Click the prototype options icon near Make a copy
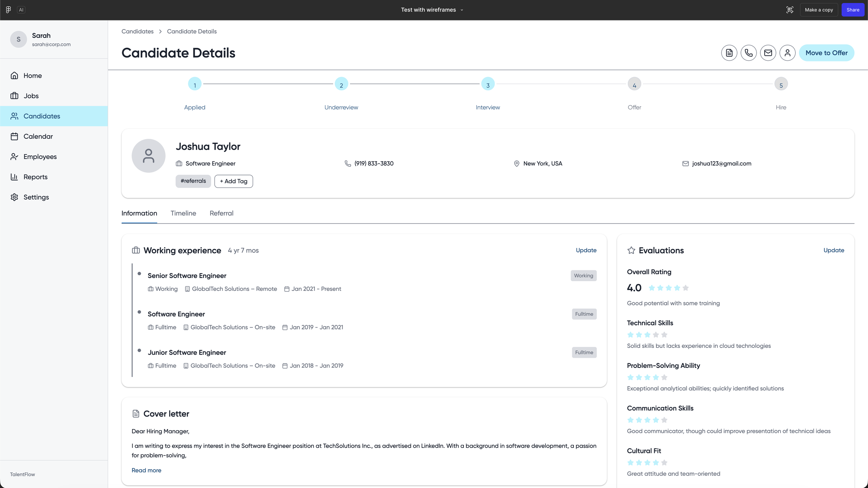Image resolution: width=868 pixels, height=488 pixels. [x=790, y=10]
